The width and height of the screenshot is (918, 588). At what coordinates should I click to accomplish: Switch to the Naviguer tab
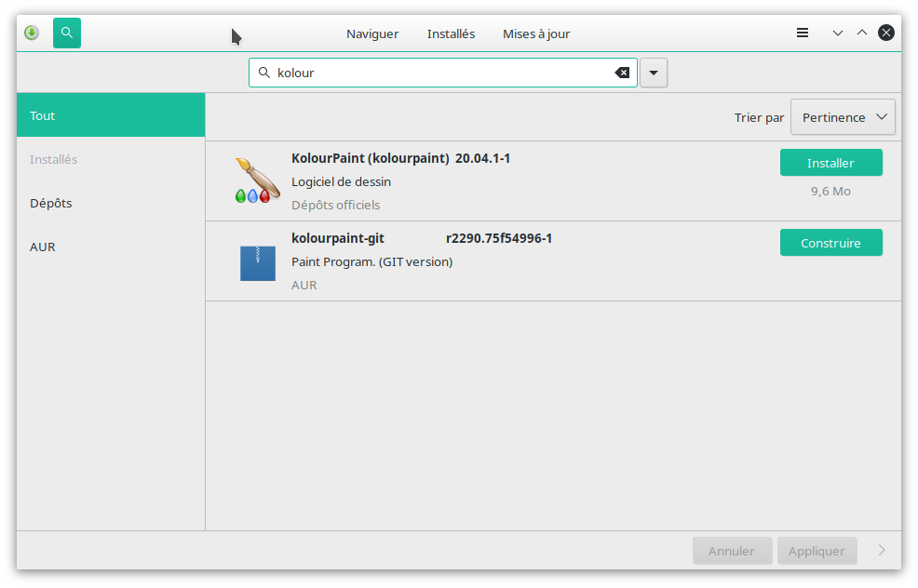point(372,33)
